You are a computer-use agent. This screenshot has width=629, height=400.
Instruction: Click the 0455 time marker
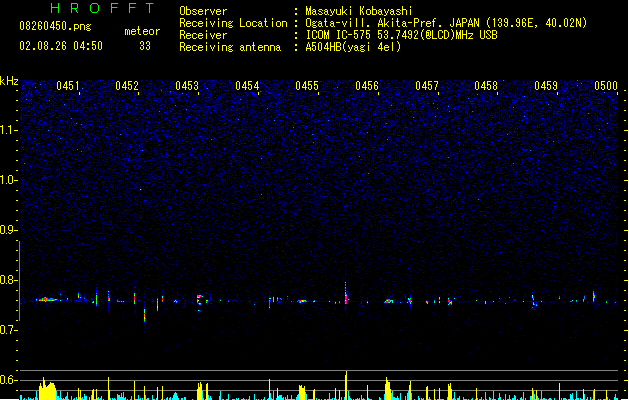[x=307, y=86]
